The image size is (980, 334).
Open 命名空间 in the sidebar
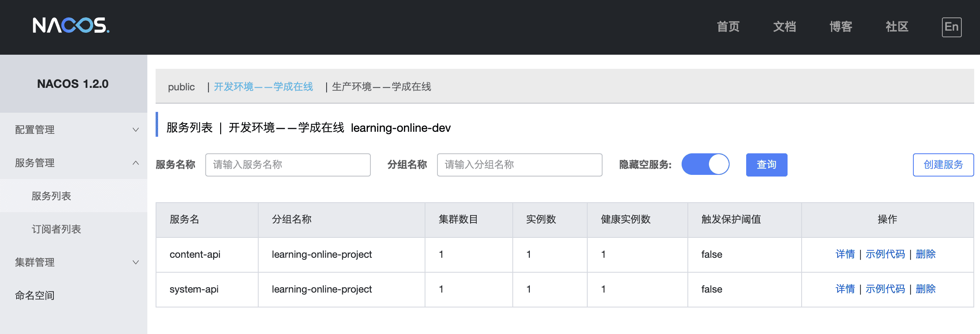tap(35, 295)
